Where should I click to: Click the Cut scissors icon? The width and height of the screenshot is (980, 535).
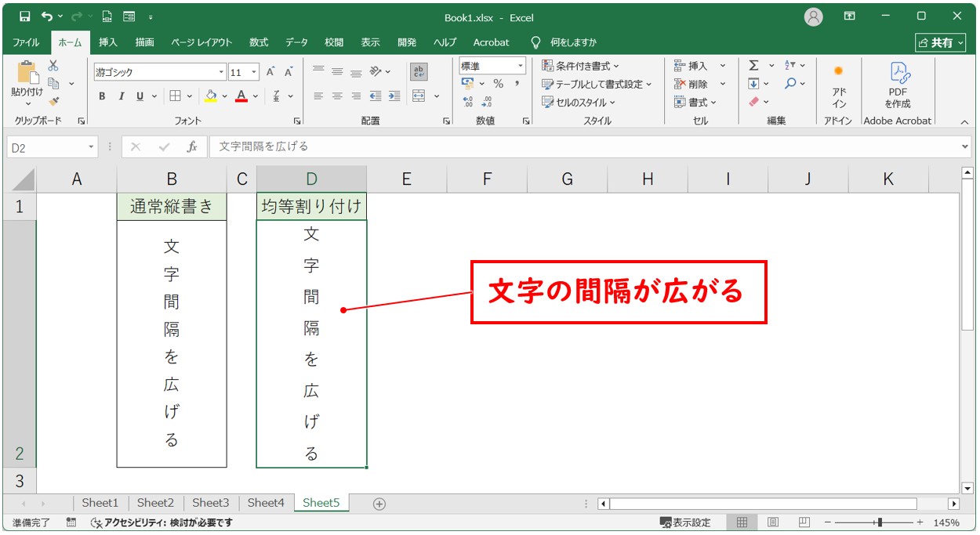tap(53, 66)
